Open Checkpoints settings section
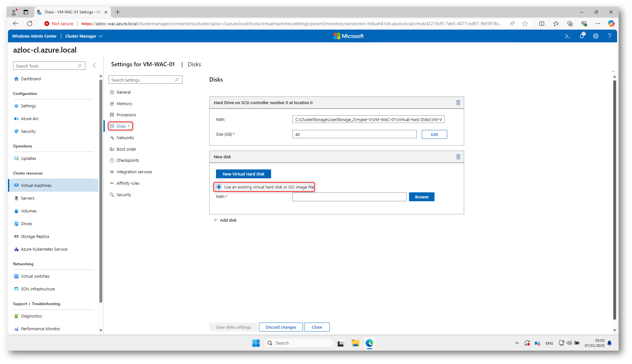This screenshot has width=632, height=364. pos(127,160)
